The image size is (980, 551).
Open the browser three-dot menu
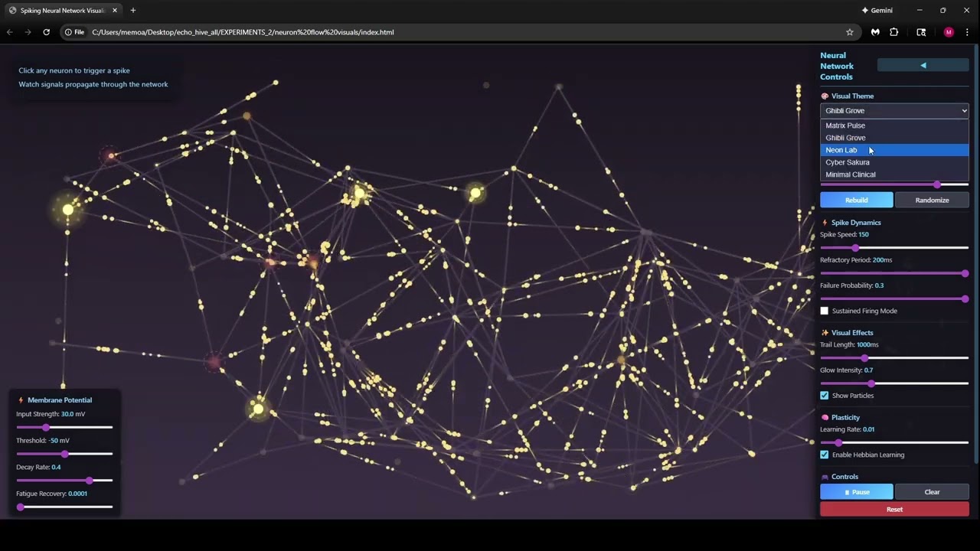point(967,32)
